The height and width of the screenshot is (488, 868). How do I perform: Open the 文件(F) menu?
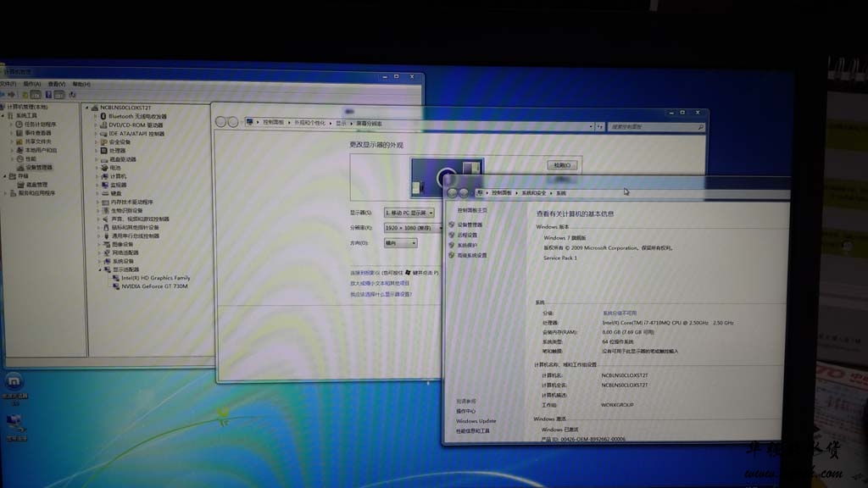pos(8,84)
